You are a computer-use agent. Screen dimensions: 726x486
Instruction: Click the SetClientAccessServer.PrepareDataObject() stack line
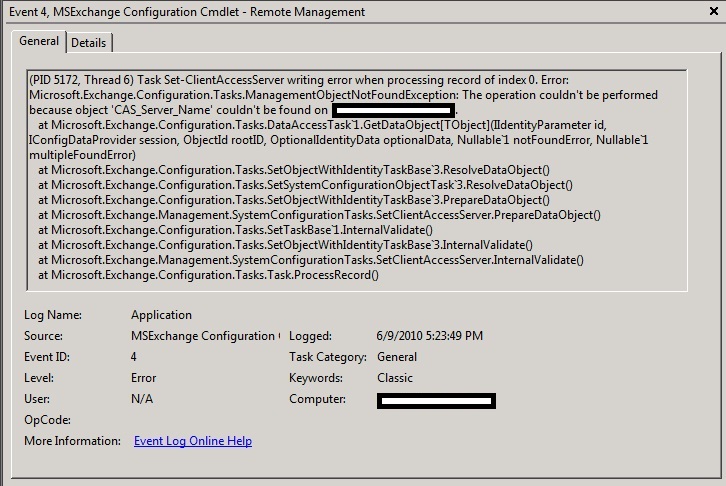pos(319,215)
